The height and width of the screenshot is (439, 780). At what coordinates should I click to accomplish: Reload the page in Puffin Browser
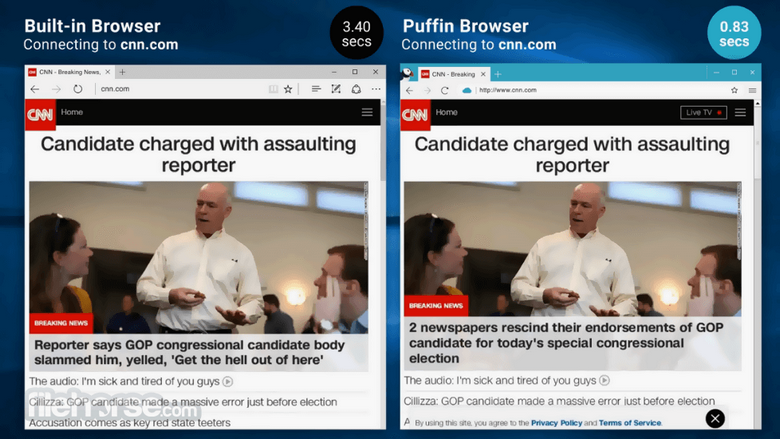coord(445,90)
